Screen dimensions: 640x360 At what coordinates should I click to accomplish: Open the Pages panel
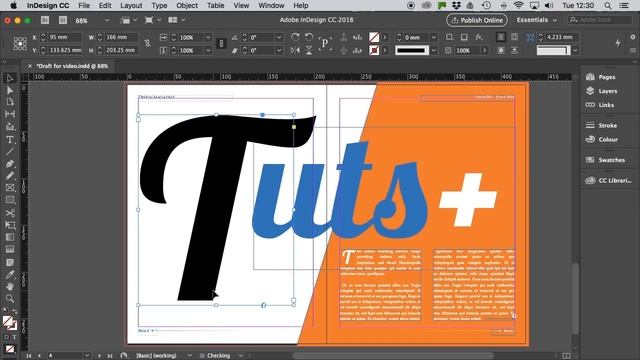pos(601,77)
